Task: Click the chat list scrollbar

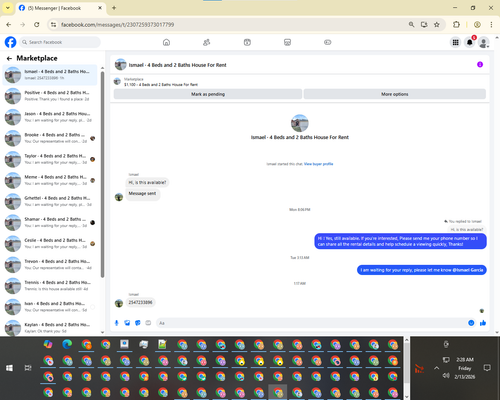Action: [102, 173]
